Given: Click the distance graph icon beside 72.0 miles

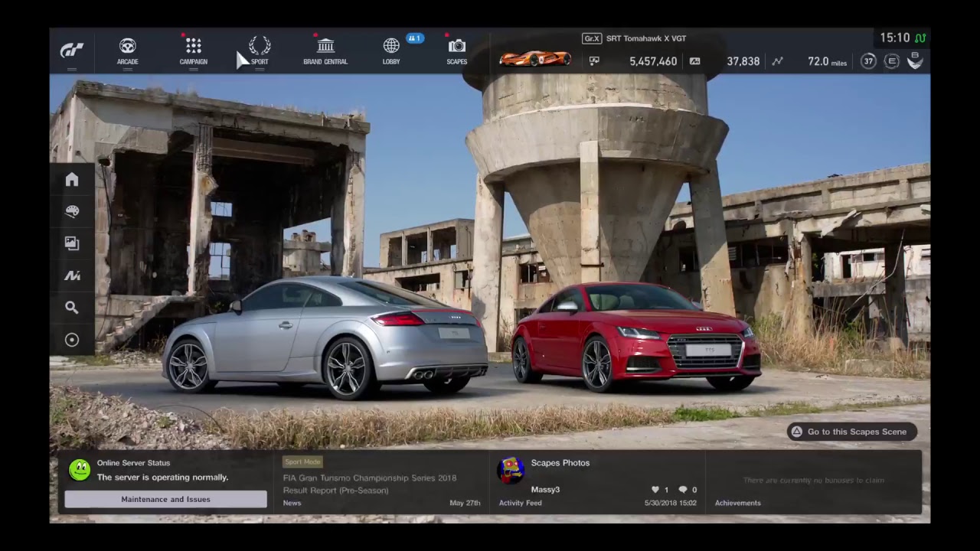Looking at the screenshot, I should click(777, 61).
